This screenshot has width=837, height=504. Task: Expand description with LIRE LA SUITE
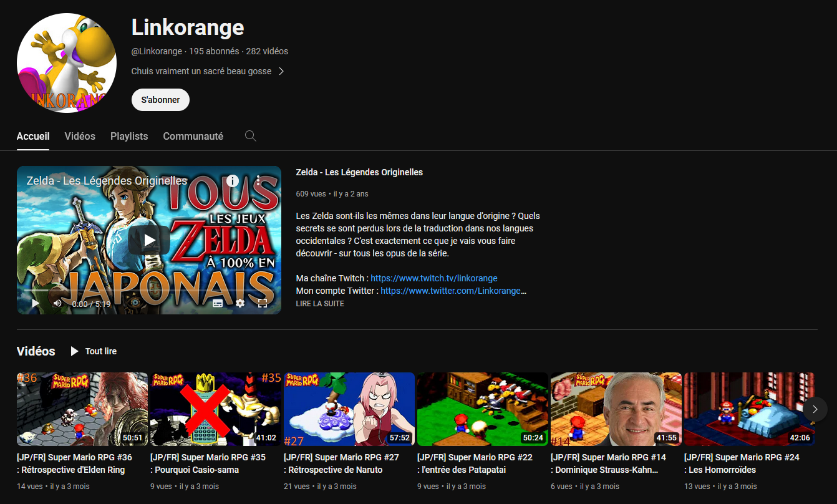[320, 304]
